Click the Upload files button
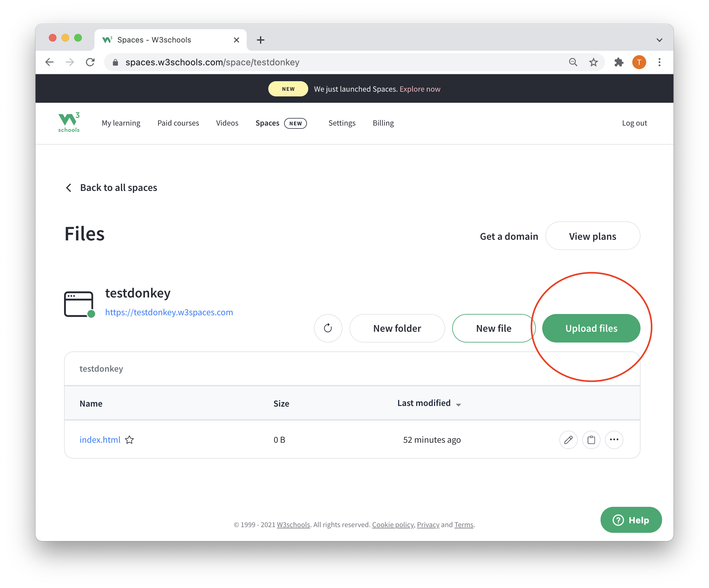The image size is (709, 588). point(591,328)
